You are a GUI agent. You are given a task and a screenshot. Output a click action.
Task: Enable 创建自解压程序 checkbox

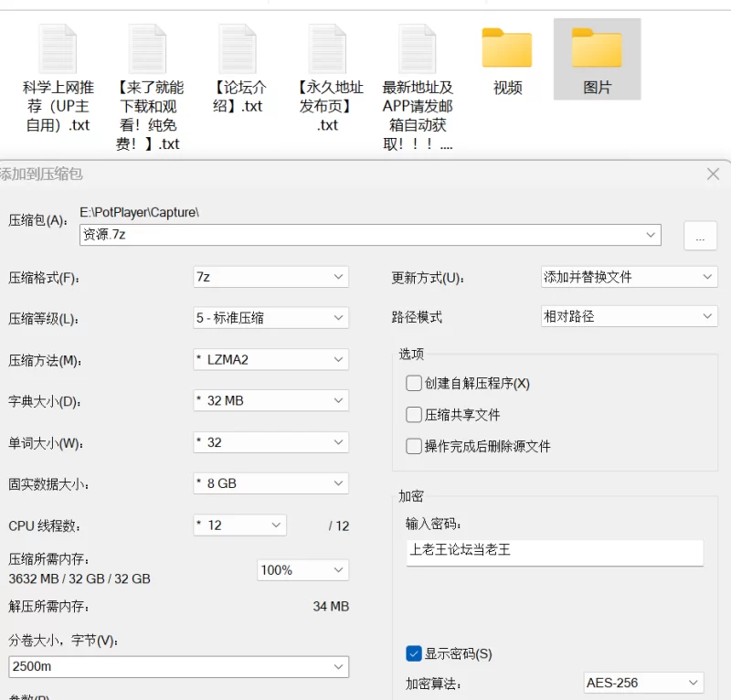coord(414,383)
